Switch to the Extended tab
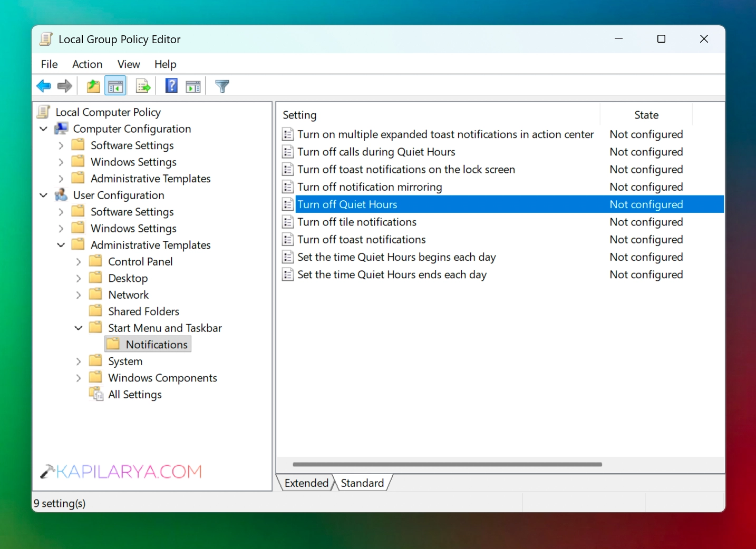The image size is (756, 549). click(x=306, y=483)
